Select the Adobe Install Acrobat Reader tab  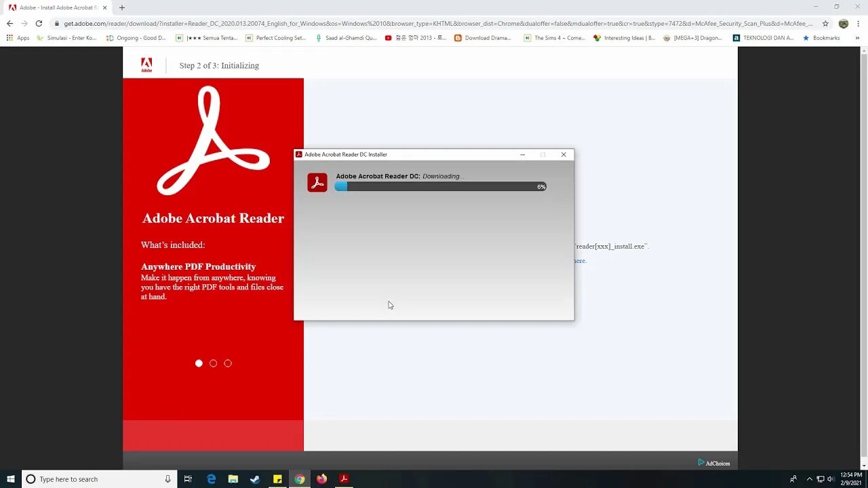coord(58,7)
